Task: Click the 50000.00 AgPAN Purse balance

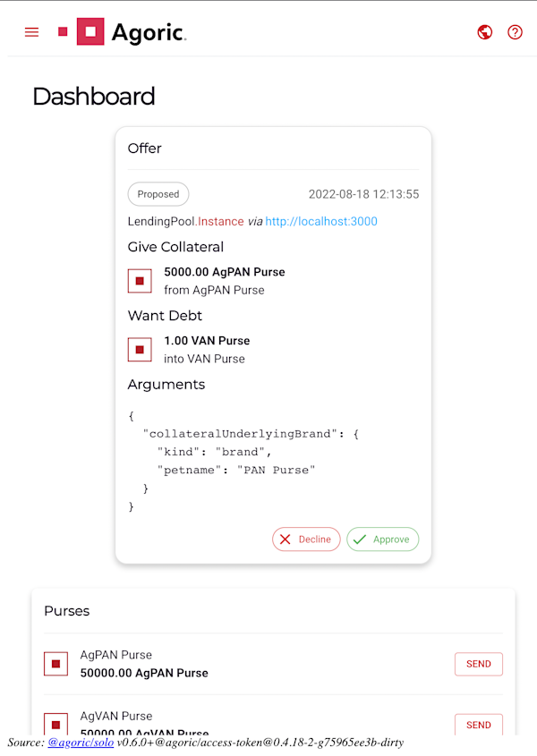Action: point(144,673)
